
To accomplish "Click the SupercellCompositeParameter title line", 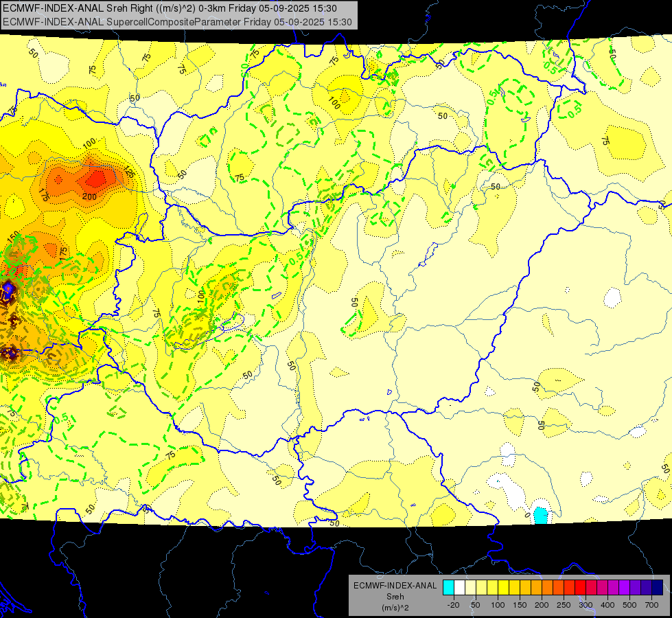I will [177, 22].
